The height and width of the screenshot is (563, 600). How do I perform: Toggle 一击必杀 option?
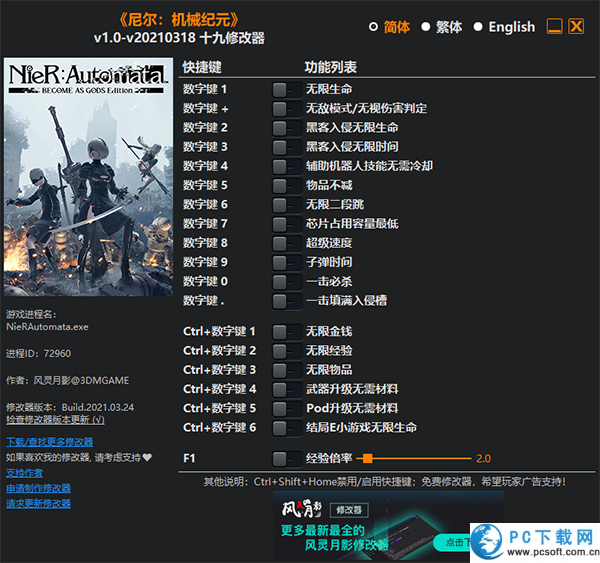[287, 281]
